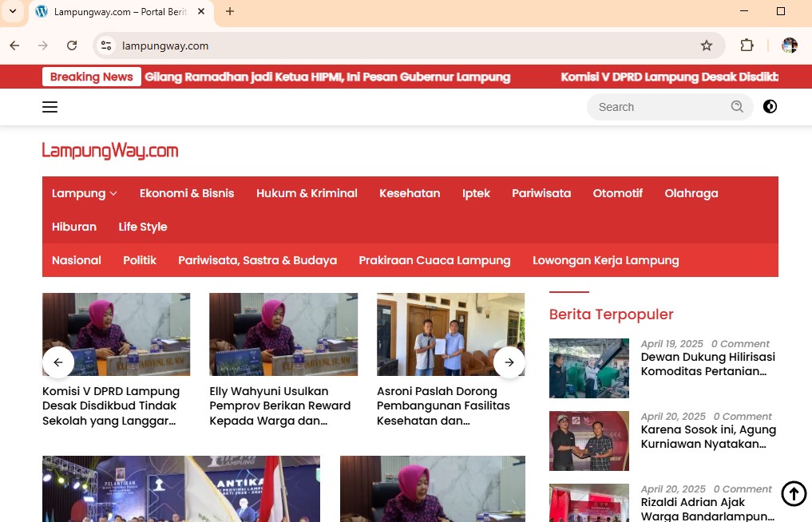Open the browser extensions puzzle icon
Screen dimensions: 812x522
click(747, 45)
